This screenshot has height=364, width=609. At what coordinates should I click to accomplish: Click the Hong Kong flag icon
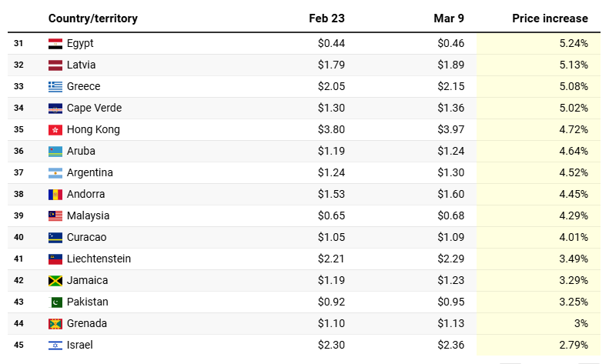pyautogui.click(x=55, y=129)
